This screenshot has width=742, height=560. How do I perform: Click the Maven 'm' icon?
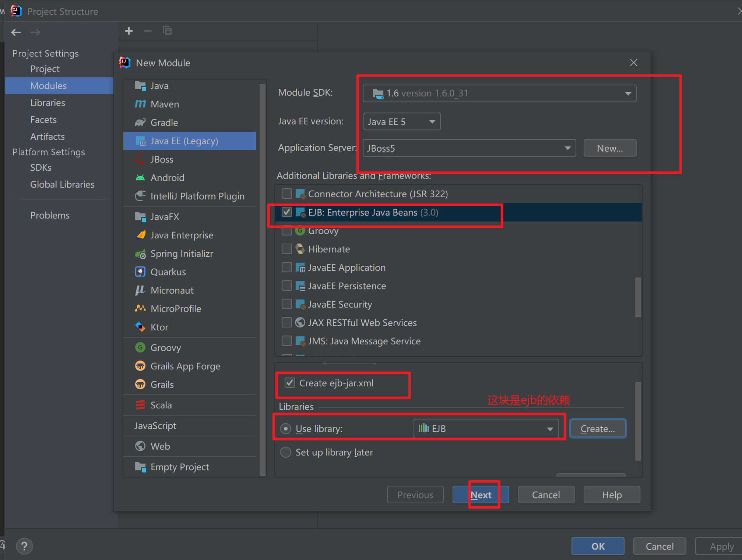(x=140, y=104)
